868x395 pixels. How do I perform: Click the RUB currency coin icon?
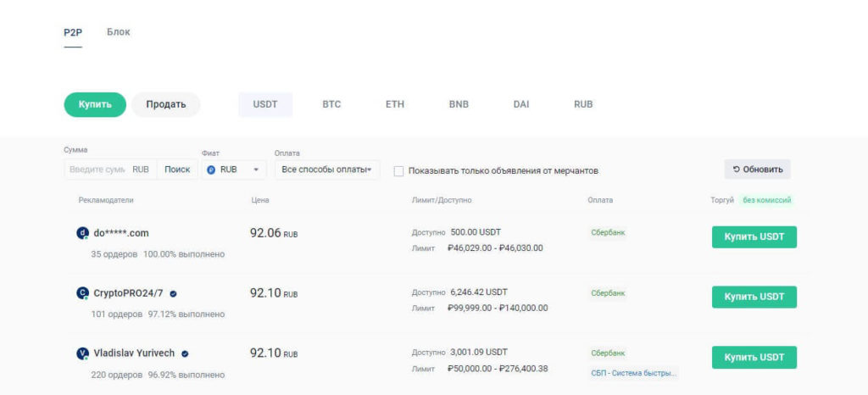point(211,170)
